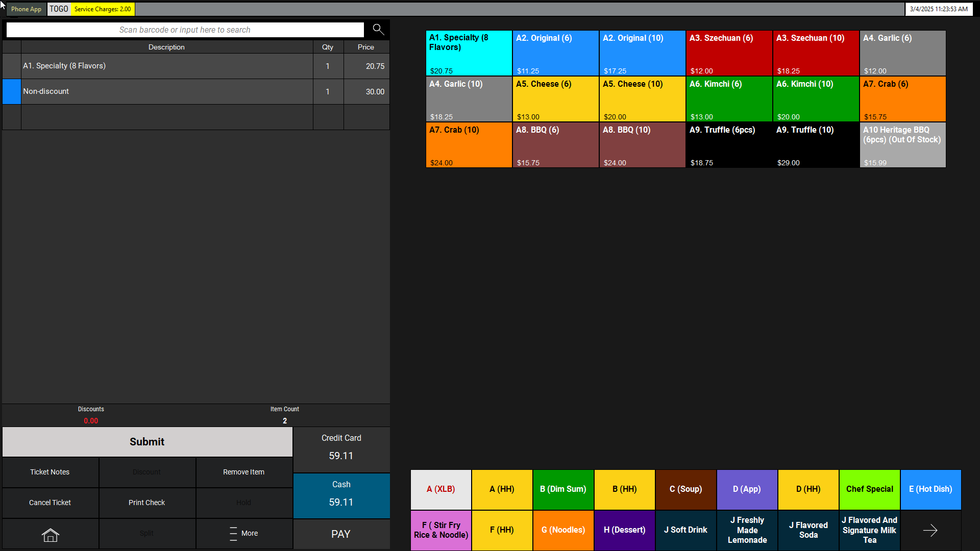Choose Cash payment option
This screenshot has width=980, height=551.
[341, 495]
